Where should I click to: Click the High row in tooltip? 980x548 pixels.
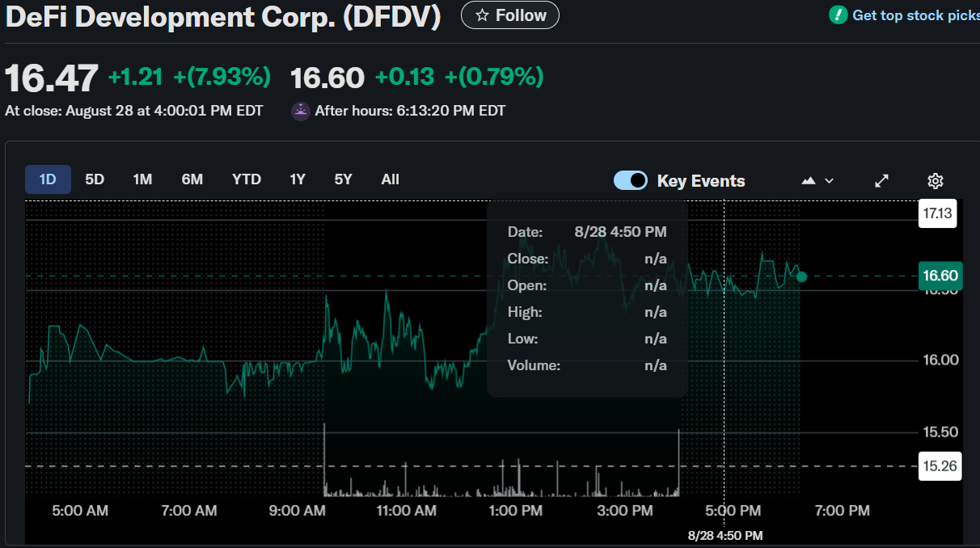(x=587, y=312)
